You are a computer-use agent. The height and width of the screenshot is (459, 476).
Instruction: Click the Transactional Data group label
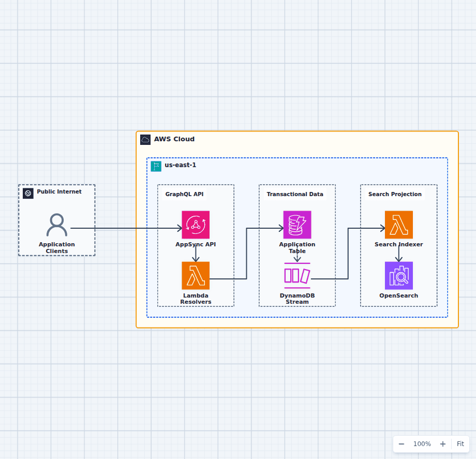coord(295,194)
